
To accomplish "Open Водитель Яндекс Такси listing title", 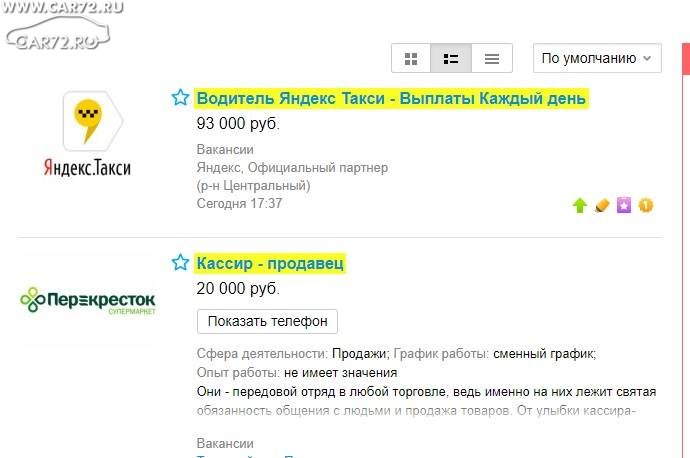I will tap(391, 98).
